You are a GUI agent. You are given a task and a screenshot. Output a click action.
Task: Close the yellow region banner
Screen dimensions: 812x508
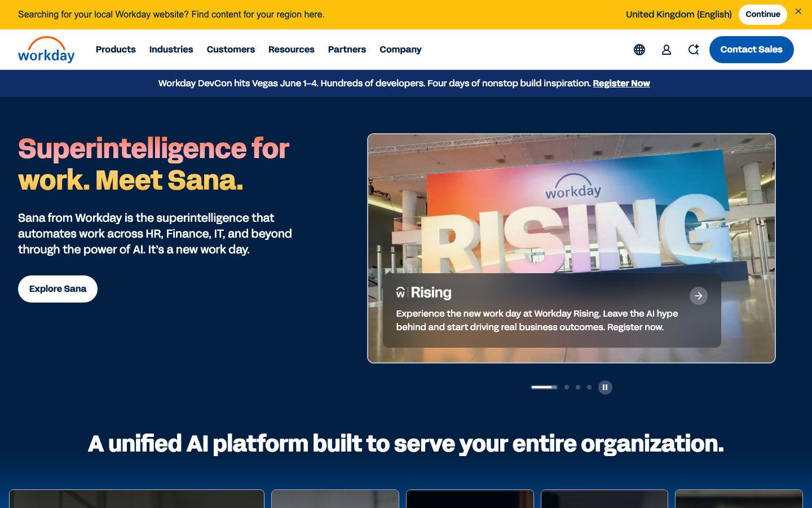click(x=798, y=11)
